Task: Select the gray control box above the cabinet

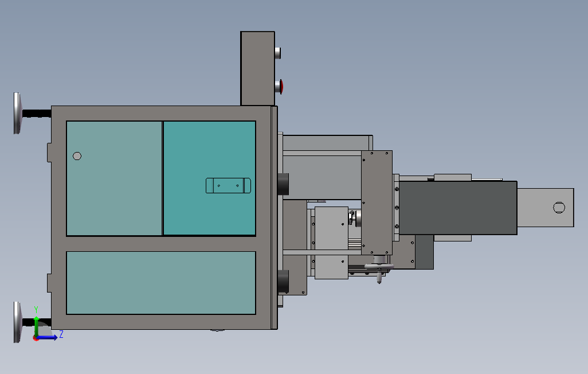Action: pyautogui.click(x=258, y=68)
